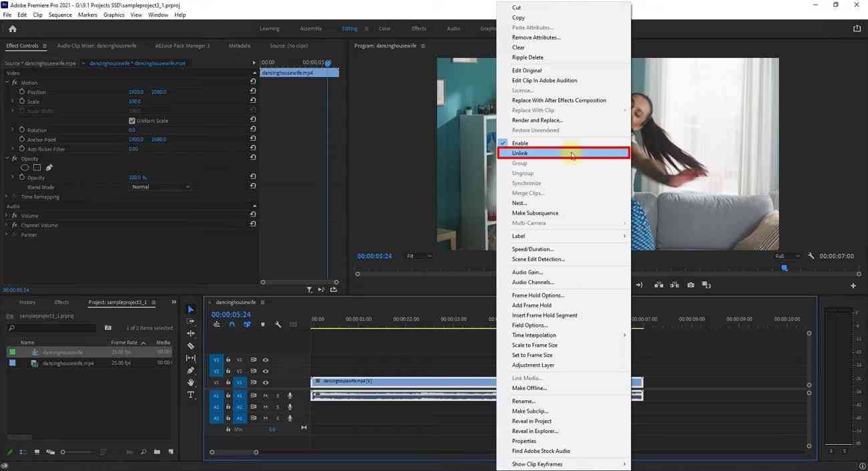Open the Sequence menu in the menu bar
This screenshot has width=868, height=471.
click(x=60, y=15)
